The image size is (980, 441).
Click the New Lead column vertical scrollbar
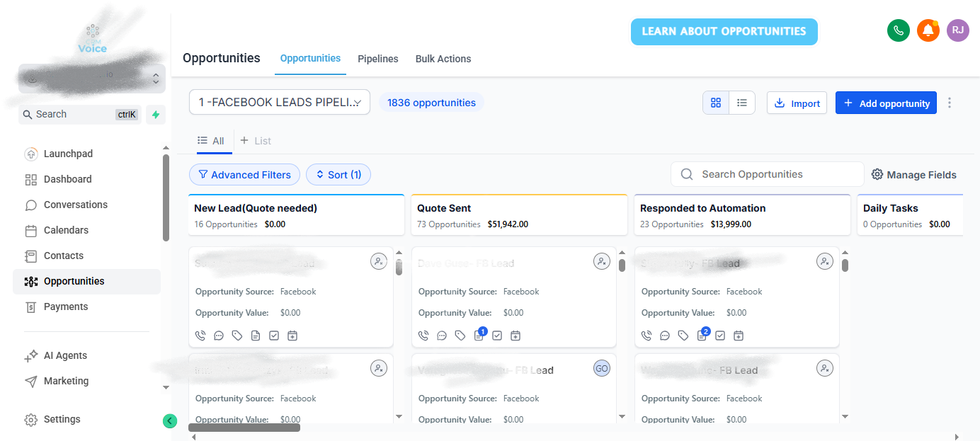tap(399, 267)
